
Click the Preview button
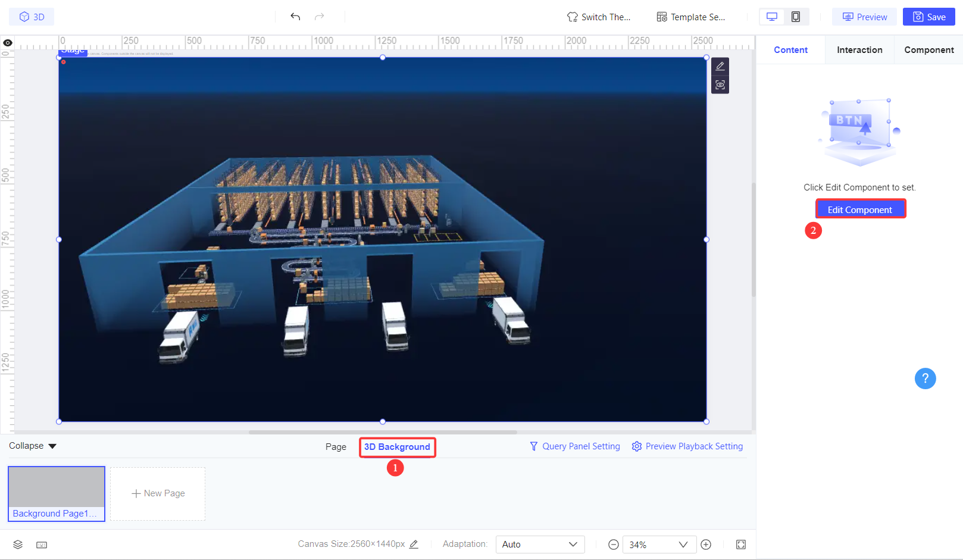865,17
